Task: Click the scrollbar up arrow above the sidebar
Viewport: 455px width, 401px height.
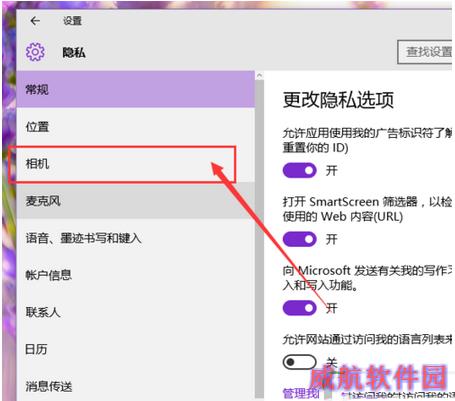Action: tap(259, 76)
